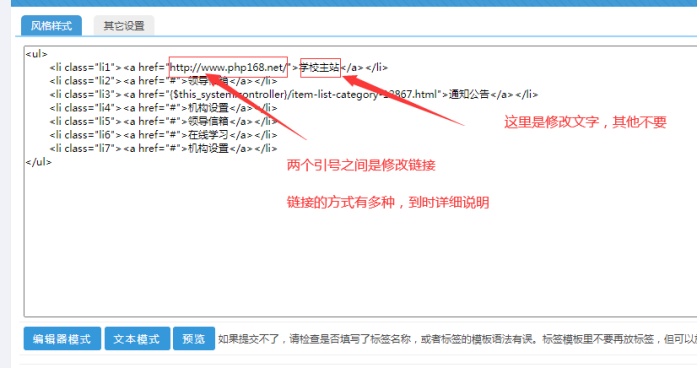Viewport: 698px width, 368px height.
Task: Click the 学校主站 text in code
Action: (x=320, y=67)
